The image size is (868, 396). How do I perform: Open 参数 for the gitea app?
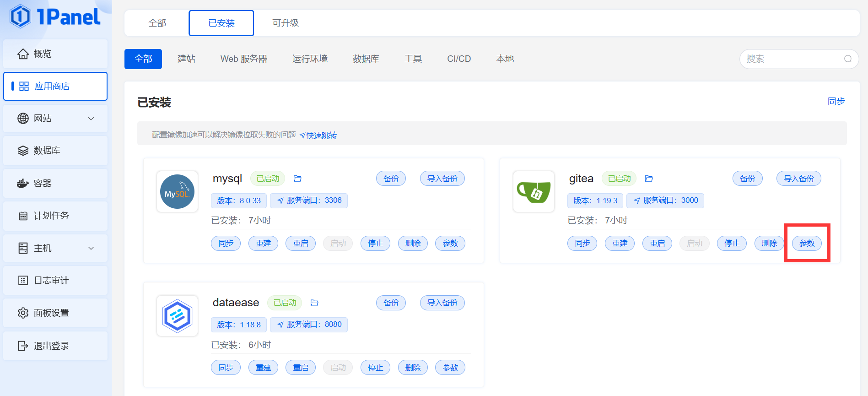tap(807, 243)
